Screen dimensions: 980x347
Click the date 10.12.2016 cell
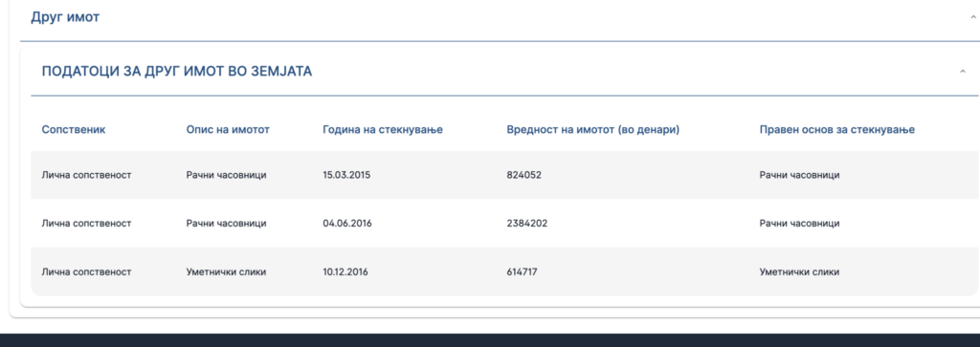[345, 272]
